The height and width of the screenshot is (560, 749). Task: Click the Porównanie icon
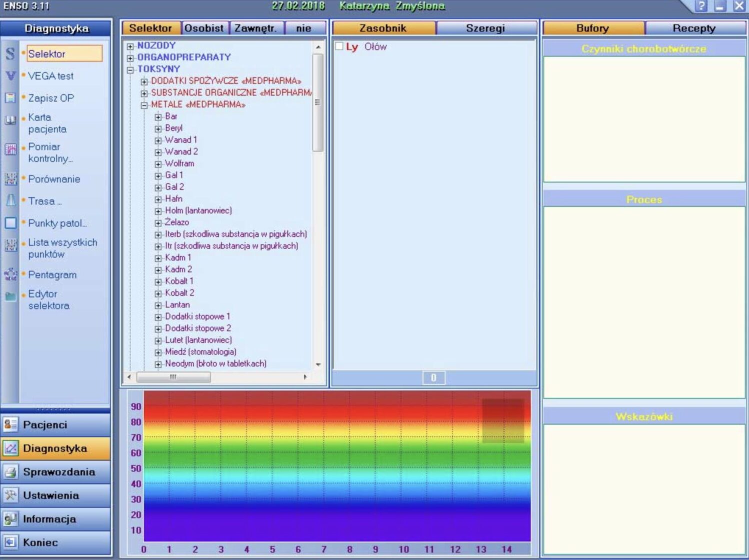(10, 178)
